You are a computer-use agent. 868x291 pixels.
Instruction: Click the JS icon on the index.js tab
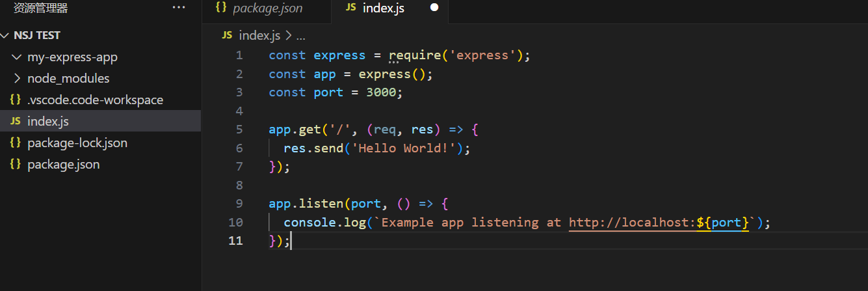pos(351,8)
